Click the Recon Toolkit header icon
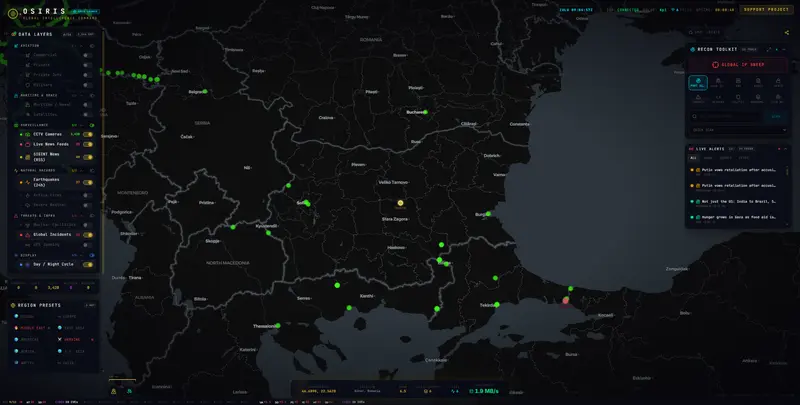Image resolution: width=800 pixels, height=405 pixels. 693,49
